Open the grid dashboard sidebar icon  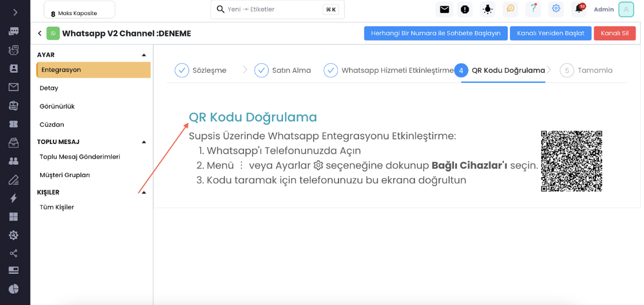pyautogui.click(x=14, y=217)
